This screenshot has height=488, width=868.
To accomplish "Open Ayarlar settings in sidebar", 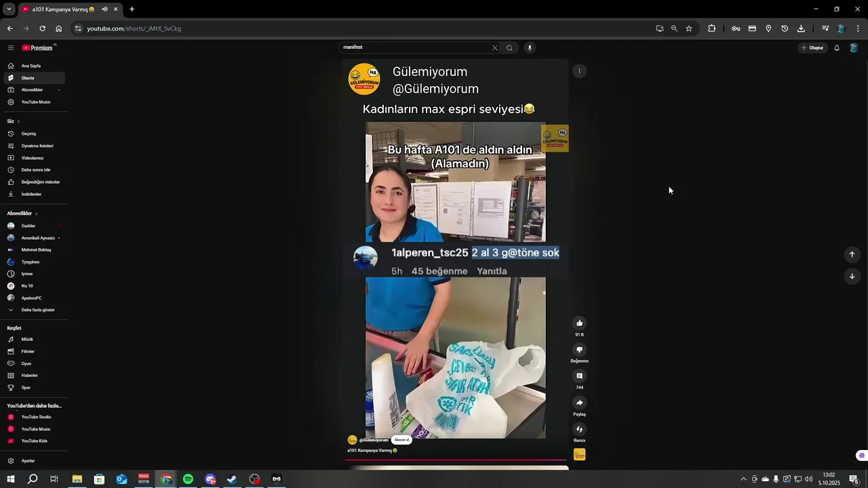I will [x=33, y=461].
